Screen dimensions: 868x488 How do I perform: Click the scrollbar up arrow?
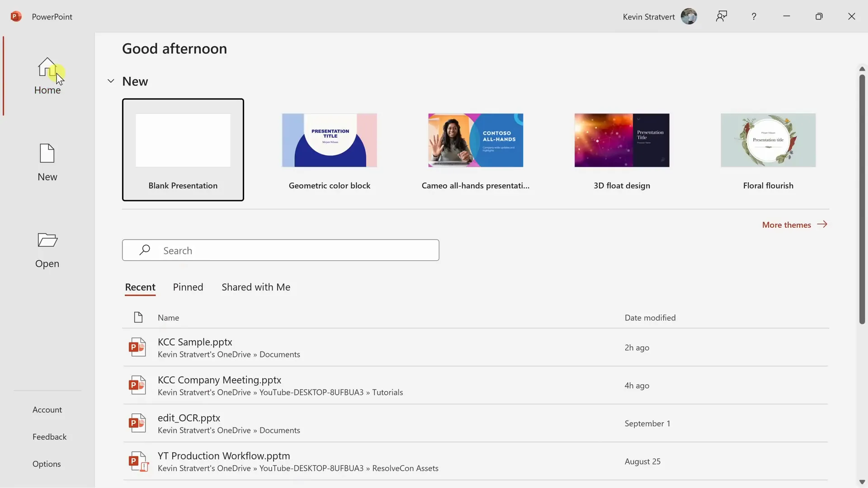862,69
